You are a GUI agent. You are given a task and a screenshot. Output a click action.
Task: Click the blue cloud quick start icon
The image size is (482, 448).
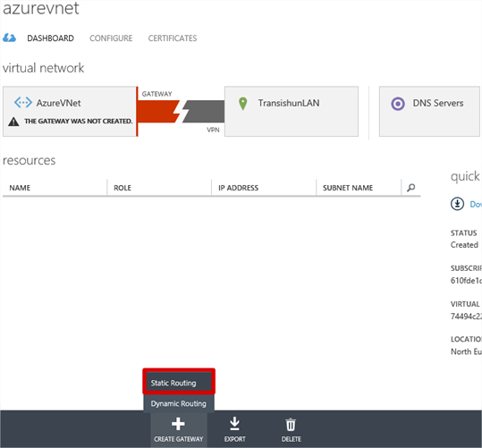click(x=9, y=38)
